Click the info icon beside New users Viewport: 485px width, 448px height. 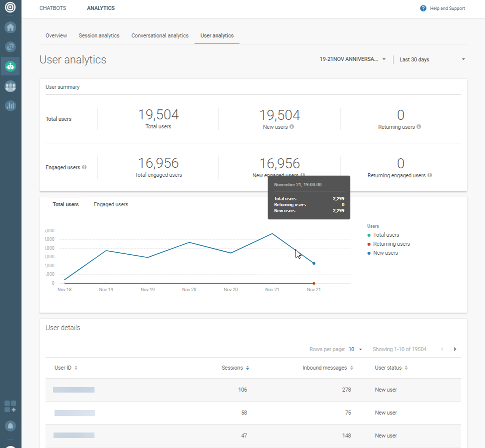point(292,127)
